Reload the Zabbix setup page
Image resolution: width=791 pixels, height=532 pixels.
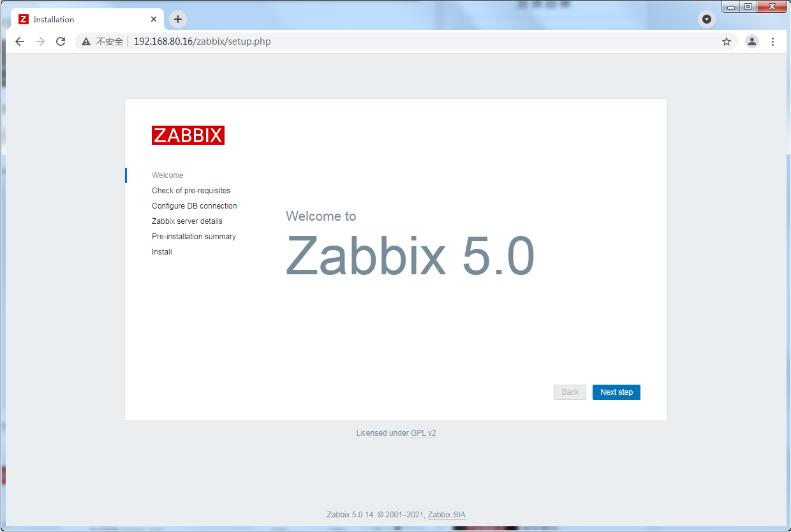(61, 41)
